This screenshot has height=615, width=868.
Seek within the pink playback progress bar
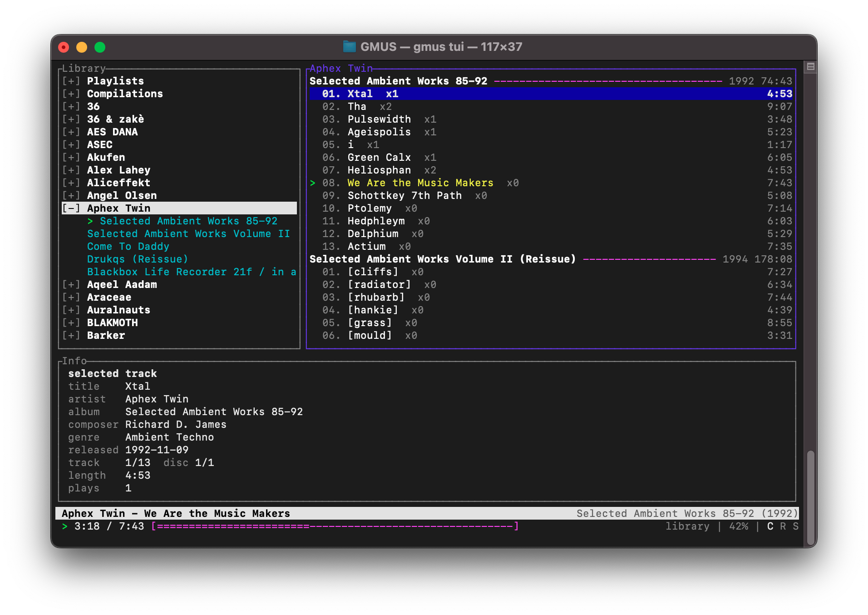pyautogui.click(x=335, y=526)
